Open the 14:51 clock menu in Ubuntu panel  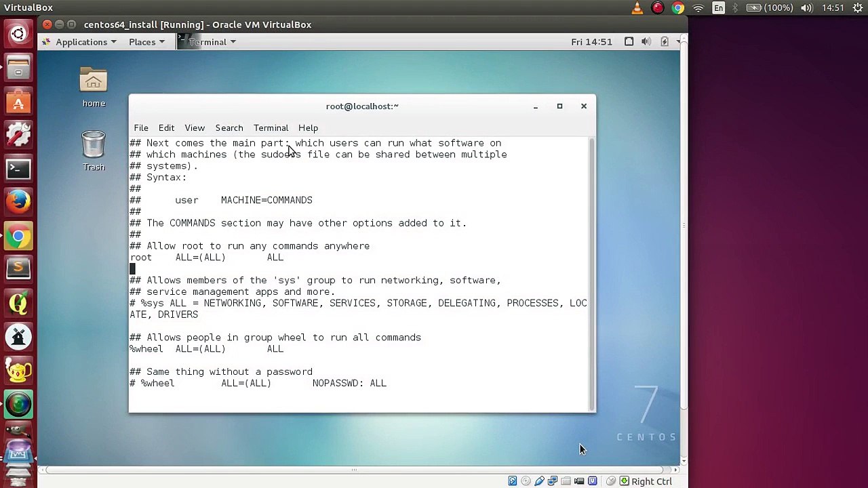point(832,8)
